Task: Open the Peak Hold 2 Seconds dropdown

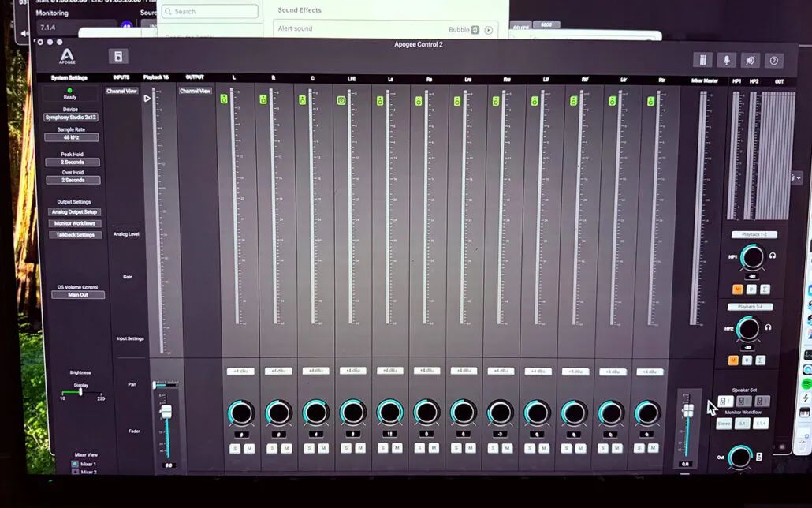Action: [x=71, y=162]
